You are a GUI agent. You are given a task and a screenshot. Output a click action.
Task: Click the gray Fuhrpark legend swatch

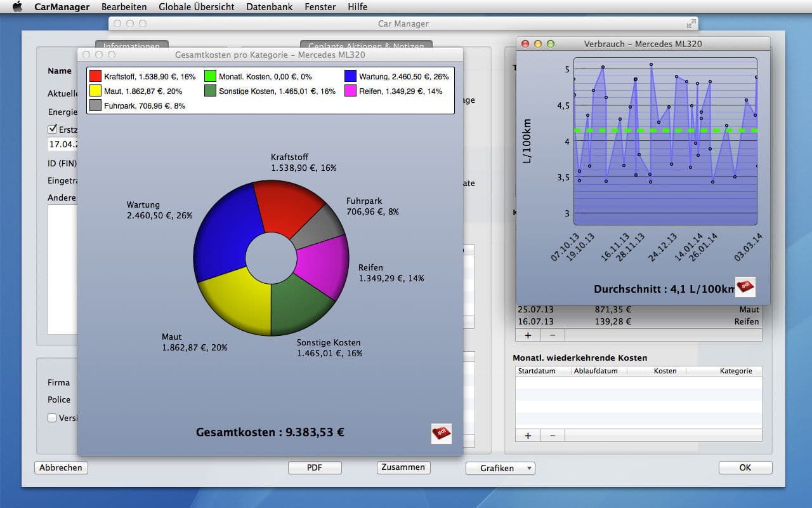click(95, 105)
